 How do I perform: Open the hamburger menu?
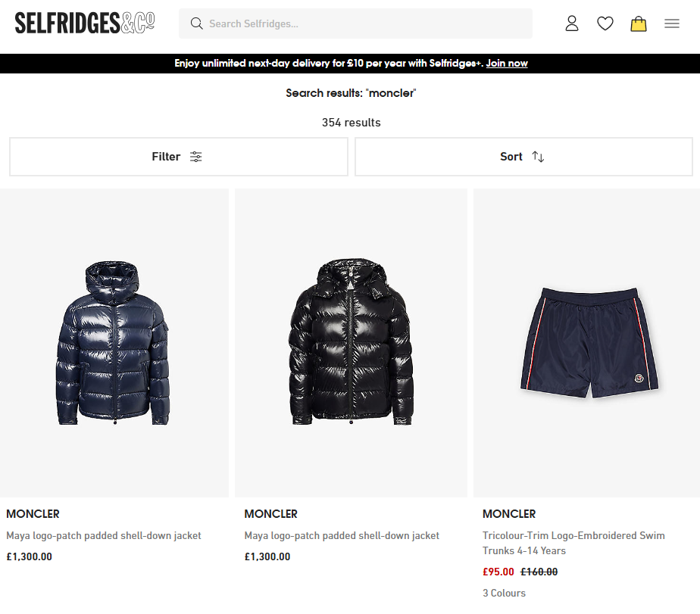(672, 23)
